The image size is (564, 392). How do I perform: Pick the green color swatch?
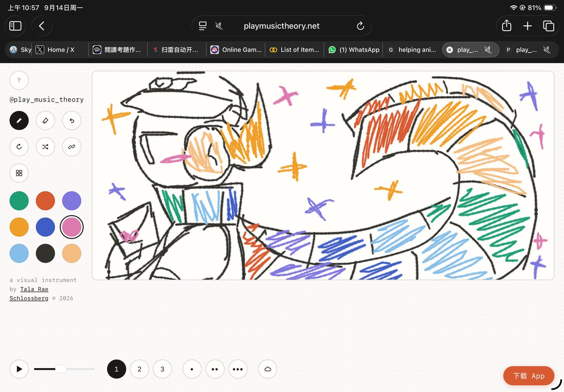point(19,201)
